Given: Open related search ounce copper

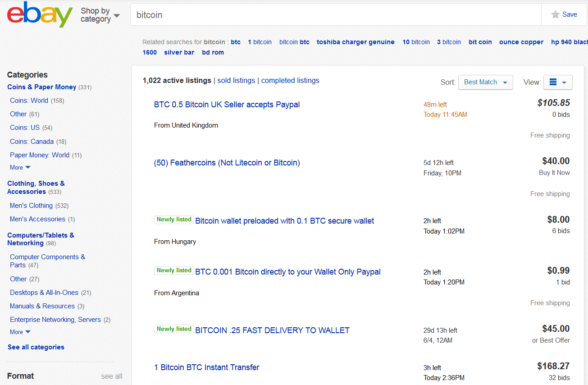Looking at the screenshot, I should pyautogui.click(x=521, y=42).
